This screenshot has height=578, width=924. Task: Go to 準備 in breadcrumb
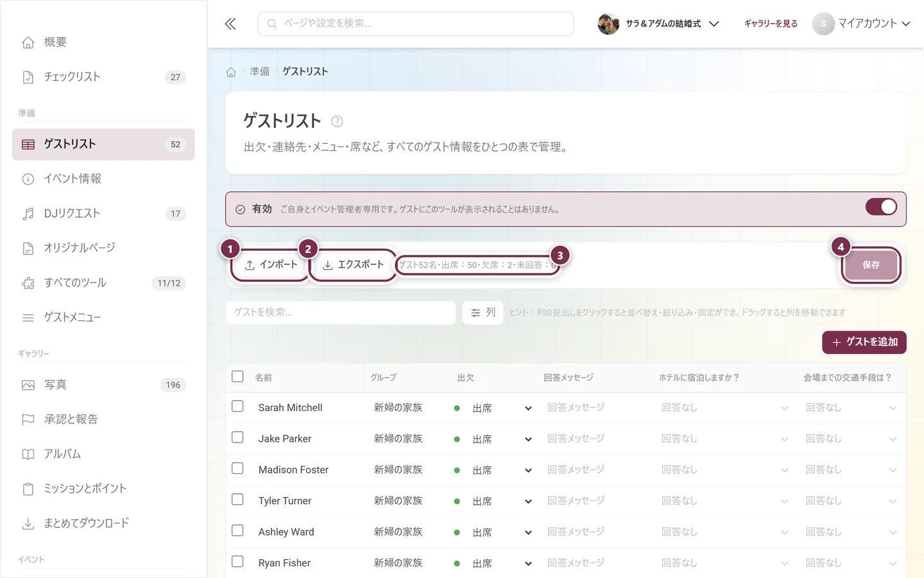259,71
